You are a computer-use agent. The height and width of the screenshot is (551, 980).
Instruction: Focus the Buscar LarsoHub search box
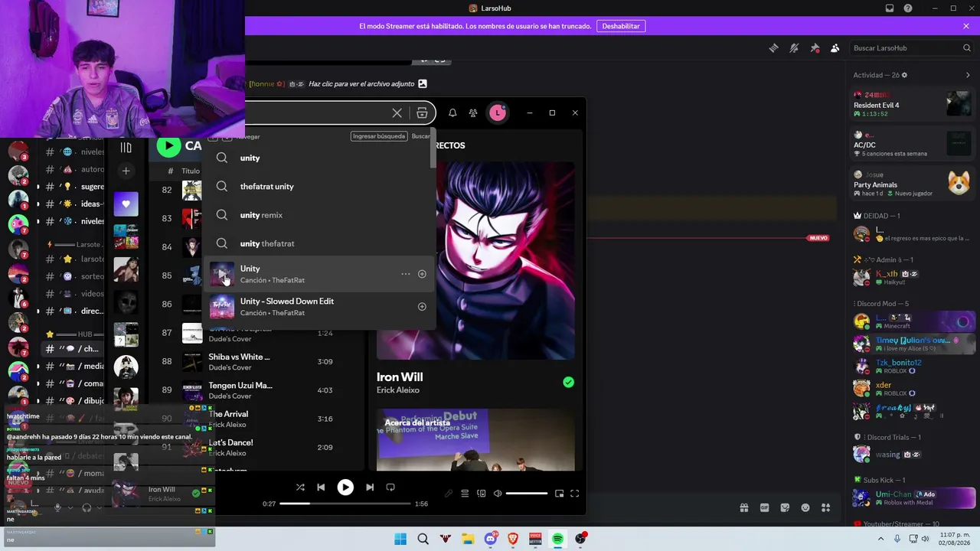pos(911,48)
